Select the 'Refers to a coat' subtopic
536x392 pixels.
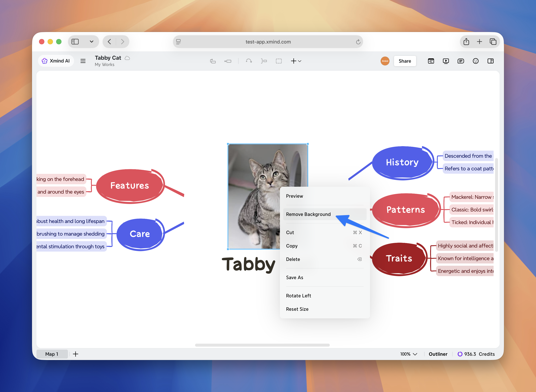pyautogui.click(x=468, y=168)
